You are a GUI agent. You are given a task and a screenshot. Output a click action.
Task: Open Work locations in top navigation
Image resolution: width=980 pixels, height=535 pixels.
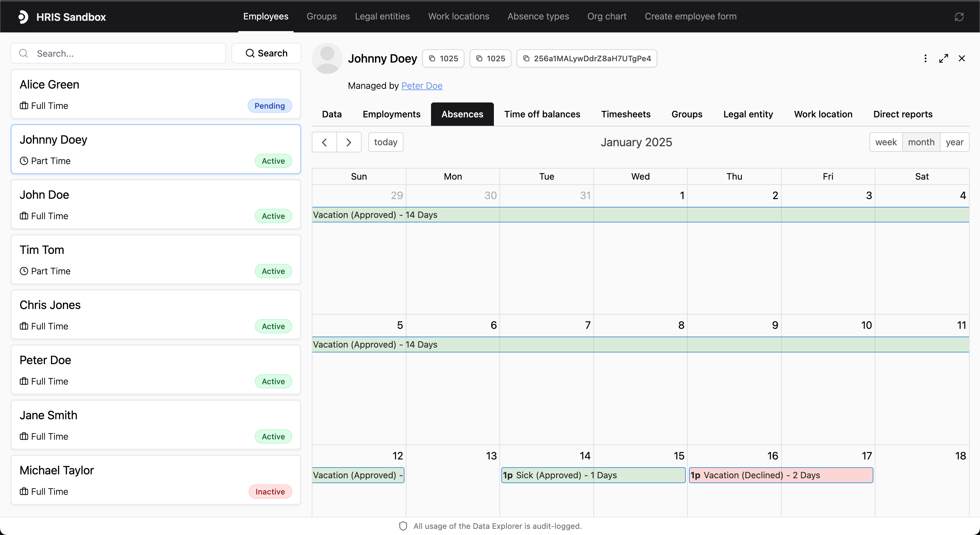tap(459, 16)
